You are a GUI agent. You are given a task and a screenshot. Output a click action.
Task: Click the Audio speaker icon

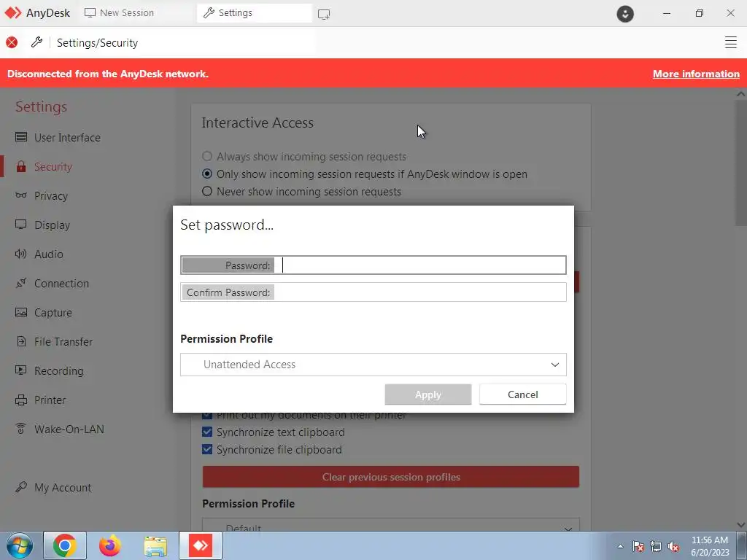click(x=21, y=254)
